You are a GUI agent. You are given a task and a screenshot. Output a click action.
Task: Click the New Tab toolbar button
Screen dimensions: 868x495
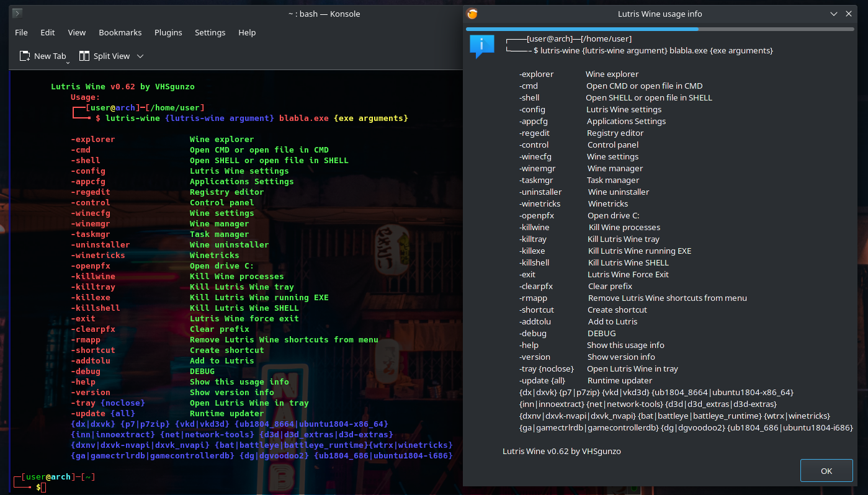[x=43, y=56]
